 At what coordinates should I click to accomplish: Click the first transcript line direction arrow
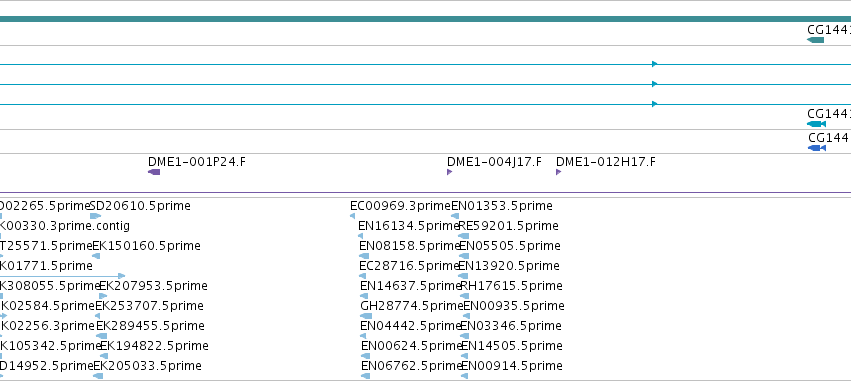tap(655, 64)
